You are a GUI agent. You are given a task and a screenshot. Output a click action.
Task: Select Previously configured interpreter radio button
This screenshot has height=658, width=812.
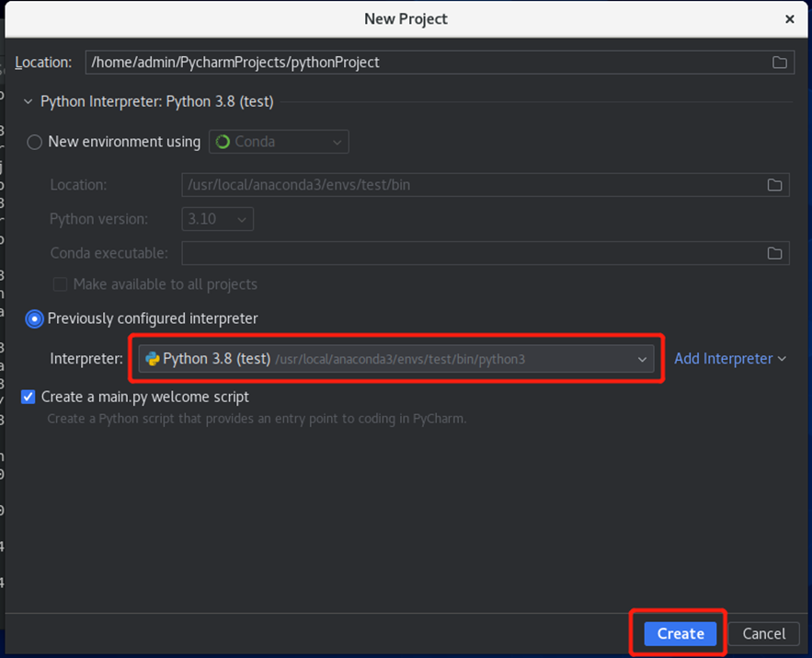tap(35, 318)
